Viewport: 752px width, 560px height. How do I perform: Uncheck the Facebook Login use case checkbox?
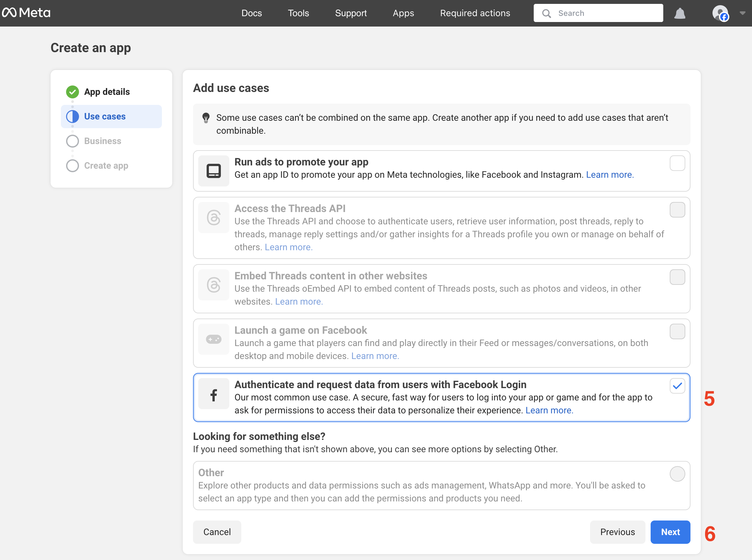coord(677,386)
